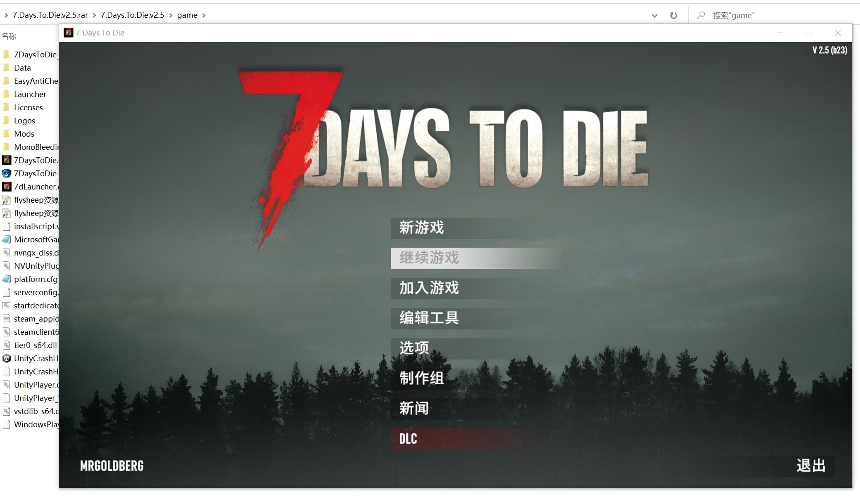Expand chevron after 7.Days.To.Die.v2.5.rar breadcrumb
Image resolution: width=860 pixels, height=504 pixels.
(94, 15)
